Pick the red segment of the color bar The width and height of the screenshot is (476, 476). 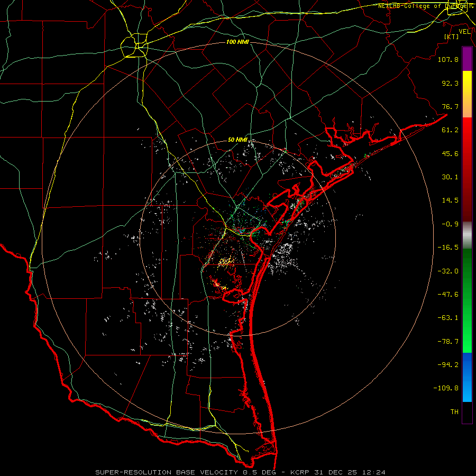pos(467,169)
